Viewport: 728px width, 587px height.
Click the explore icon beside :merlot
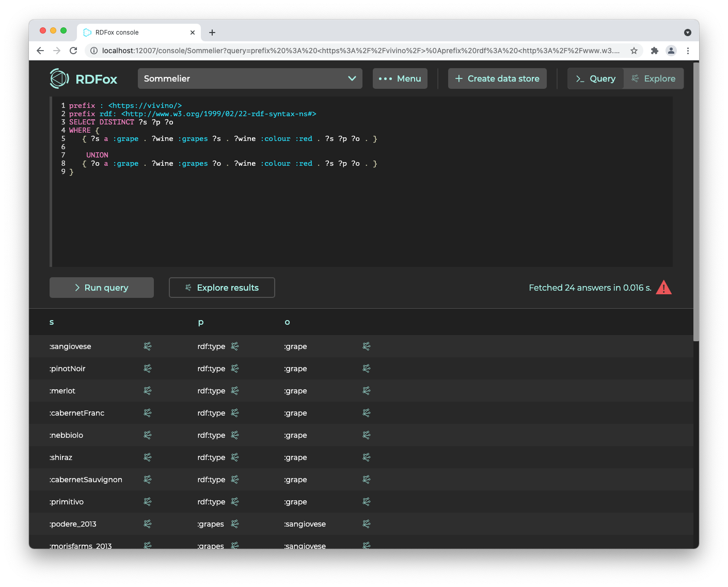coord(147,391)
